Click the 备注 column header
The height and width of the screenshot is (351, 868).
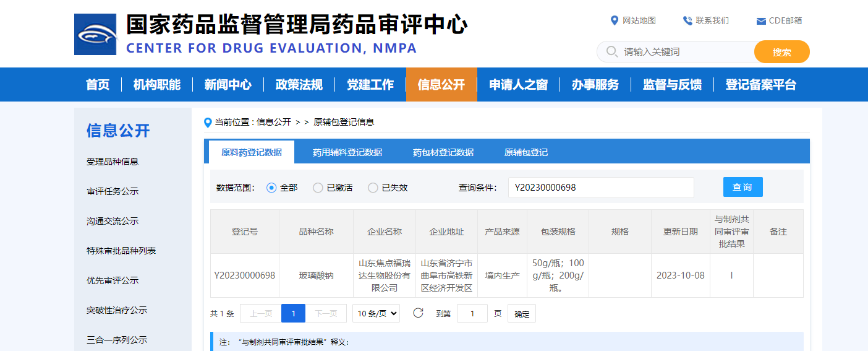[778, 232]
